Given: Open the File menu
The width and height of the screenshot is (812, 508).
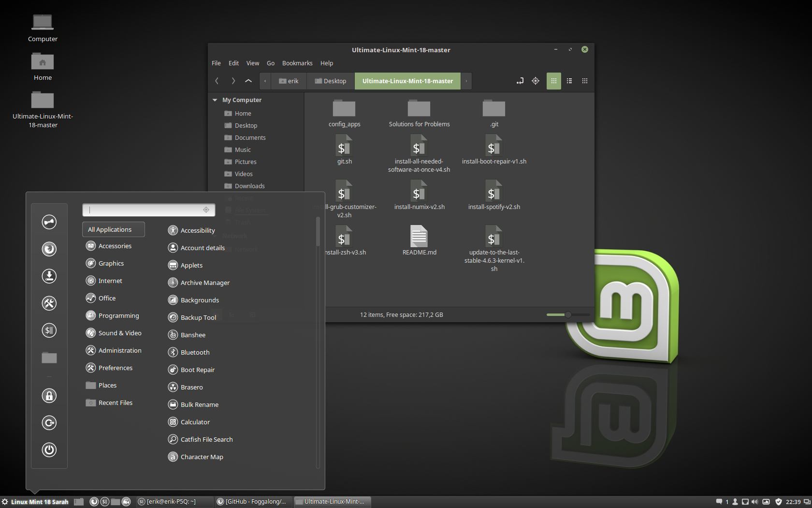Looking at the screenshot, I should (x=216, y=63).
